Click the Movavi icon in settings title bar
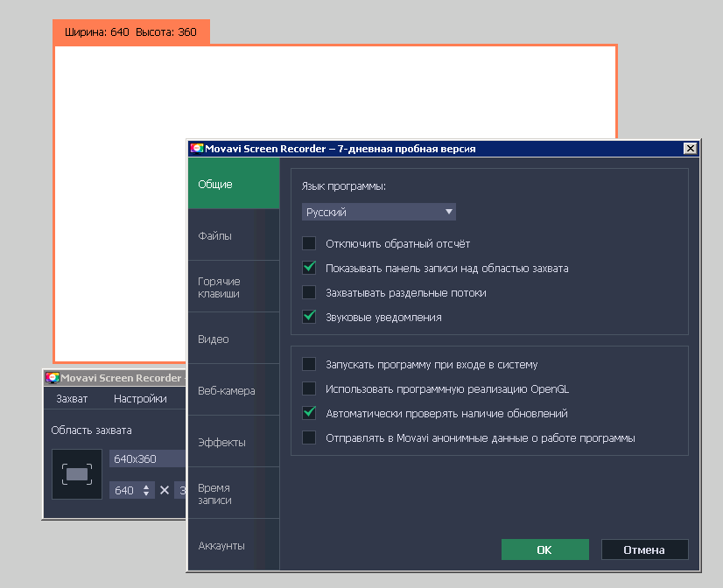This screenshot has width=723, height=588. point(197,149)
